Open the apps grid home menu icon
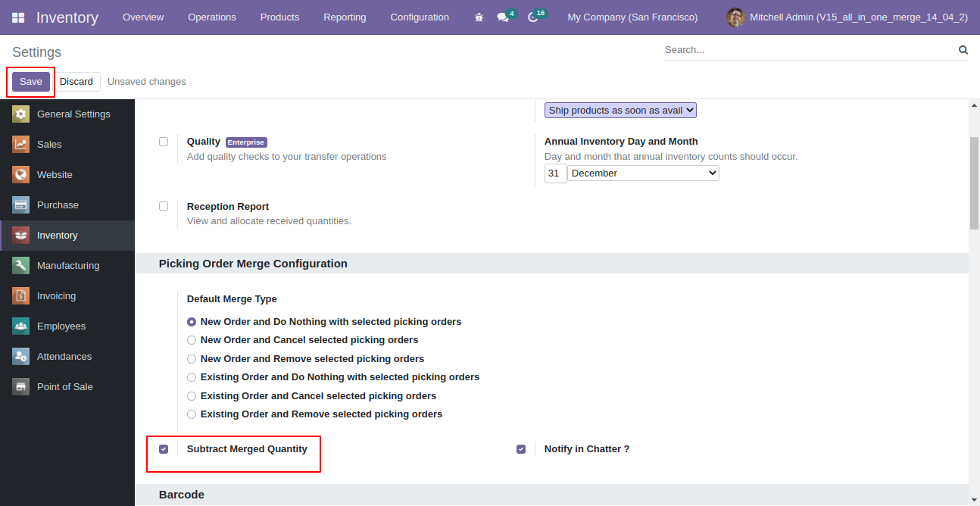Screen dimensions: 980x506 click(18, 17)
